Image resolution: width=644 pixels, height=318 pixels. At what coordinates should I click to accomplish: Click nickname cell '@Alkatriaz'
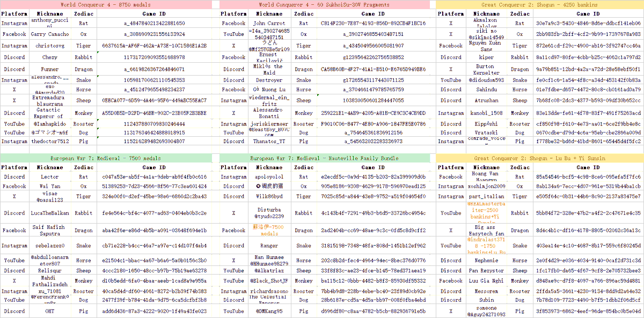coord(269,270)
